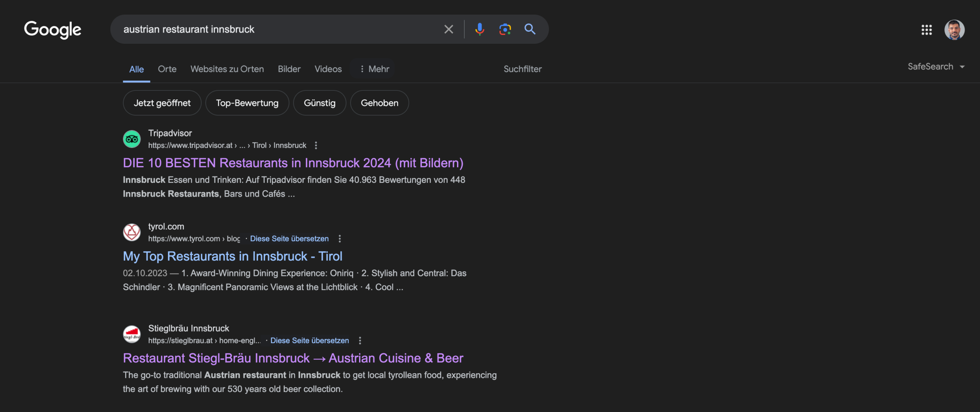Image resolution: width=980 pixels, height=412 pixels.
Task: Switch to the Bilder tab
Action: click(x=289, y=69)
